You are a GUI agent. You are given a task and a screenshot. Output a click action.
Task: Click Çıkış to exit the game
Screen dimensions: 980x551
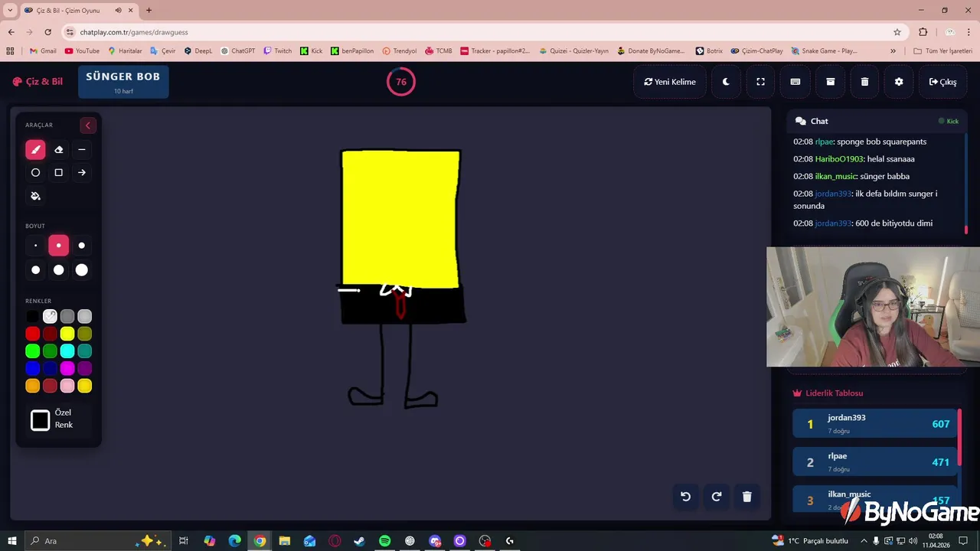942,82
